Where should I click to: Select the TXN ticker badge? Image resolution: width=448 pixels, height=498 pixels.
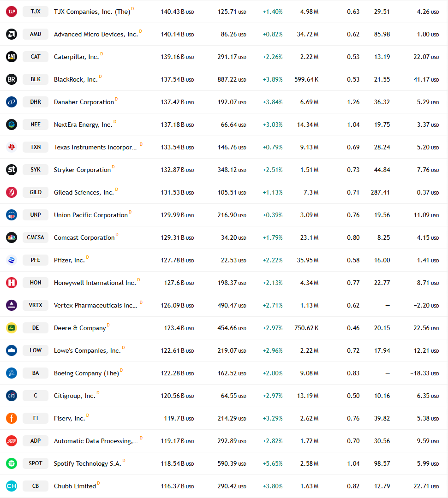click(x=36, y=147)
